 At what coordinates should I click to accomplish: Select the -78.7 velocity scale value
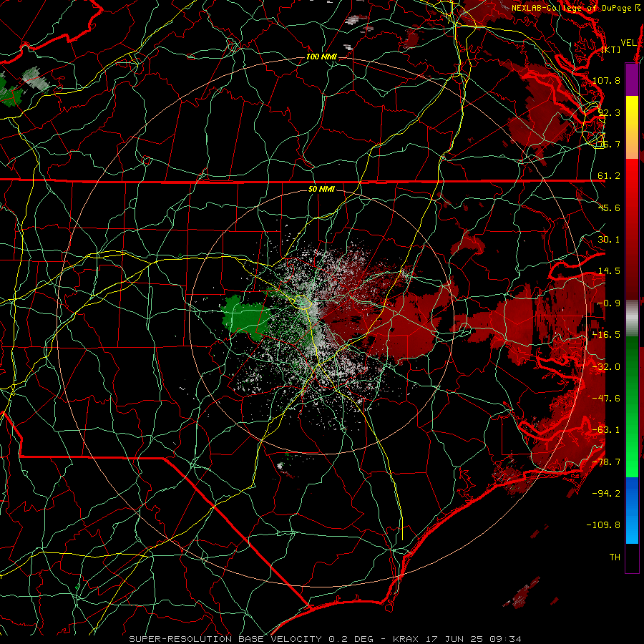click(x=606, y=462)
